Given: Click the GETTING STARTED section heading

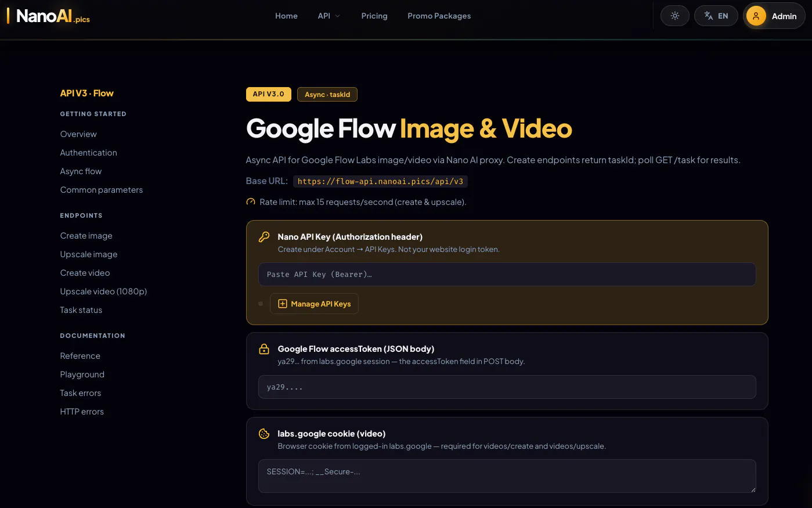Looking at the screenshot, I should [x=93, y=114].
